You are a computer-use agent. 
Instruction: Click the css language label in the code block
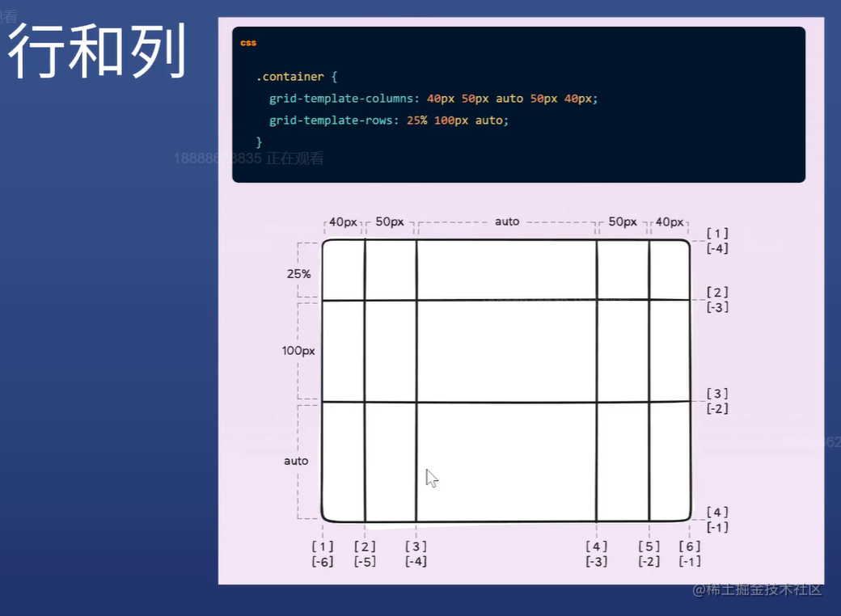point(247,42)
